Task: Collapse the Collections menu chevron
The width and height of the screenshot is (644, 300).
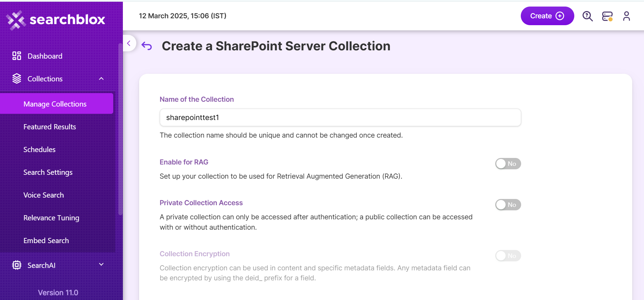Action: click(x=101, y=79)
